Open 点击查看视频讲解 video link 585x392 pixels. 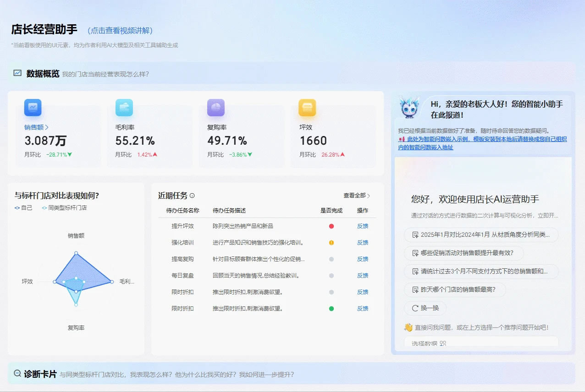click(120, 31)
